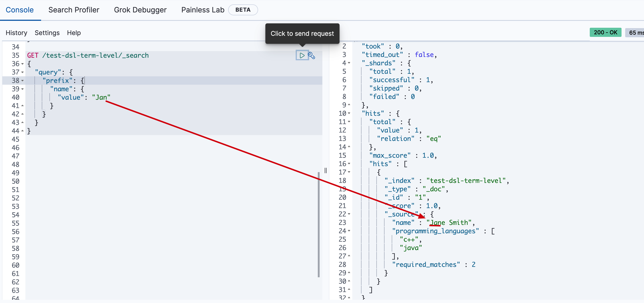The height and width of the screenshot is (303, 644).
Task: Collapse the "query" block at line 37
Action: tap(22, 72)
